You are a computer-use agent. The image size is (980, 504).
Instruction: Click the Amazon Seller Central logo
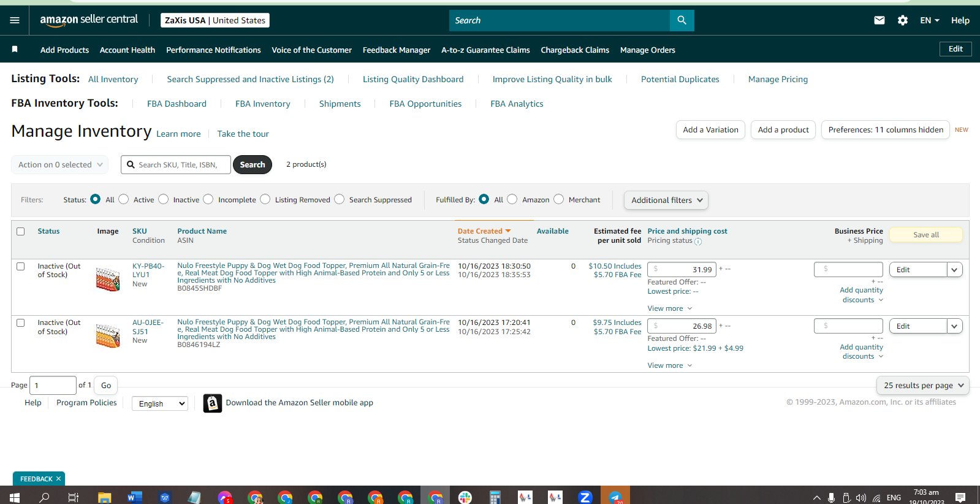(x=89, y=20)
